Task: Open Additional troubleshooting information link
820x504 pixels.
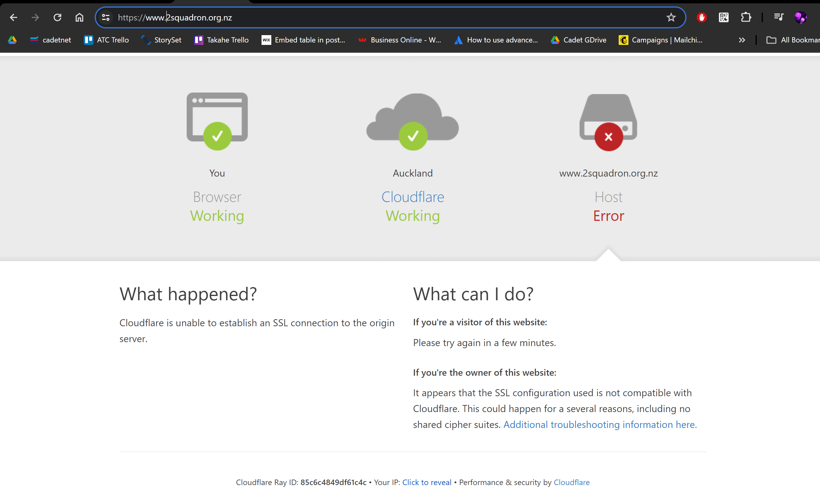Action: point(600,424)
